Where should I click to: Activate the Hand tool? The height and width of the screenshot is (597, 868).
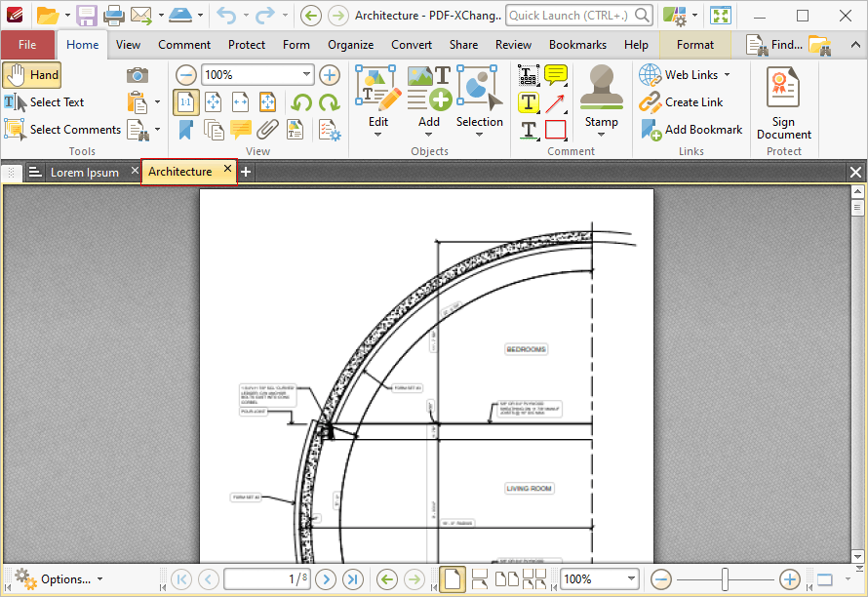31,75
